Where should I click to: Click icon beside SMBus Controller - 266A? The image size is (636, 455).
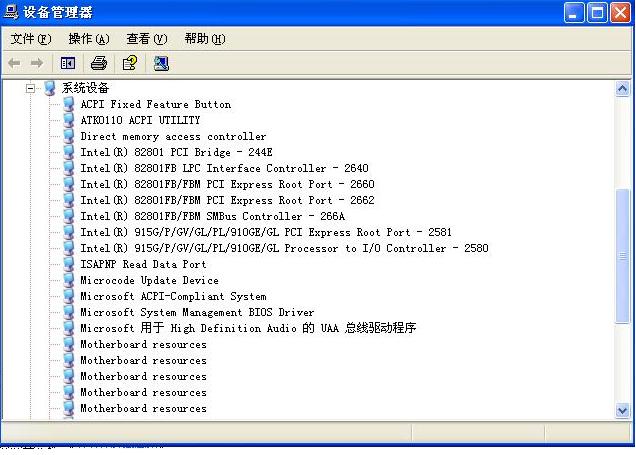pyautogui.click(x=69, y=216)
